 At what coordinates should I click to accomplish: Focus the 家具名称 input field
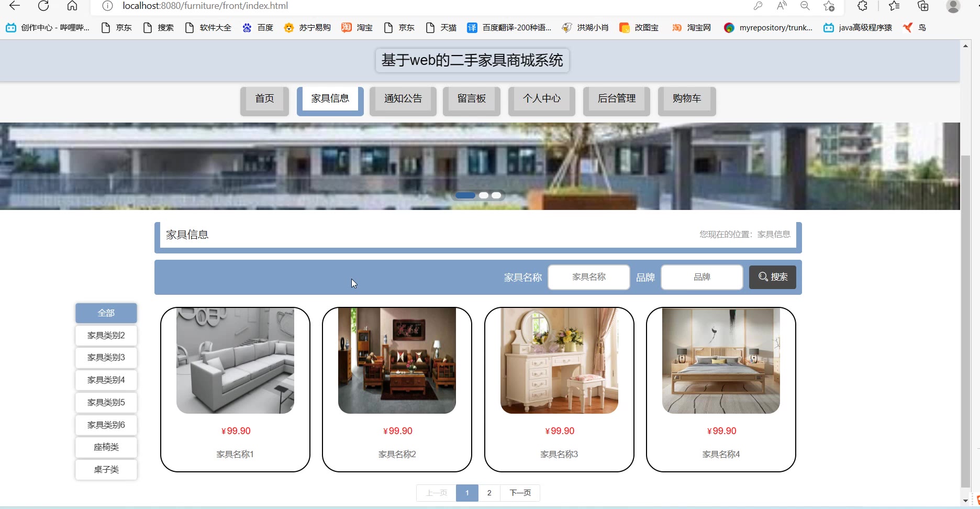coord(588,277)
